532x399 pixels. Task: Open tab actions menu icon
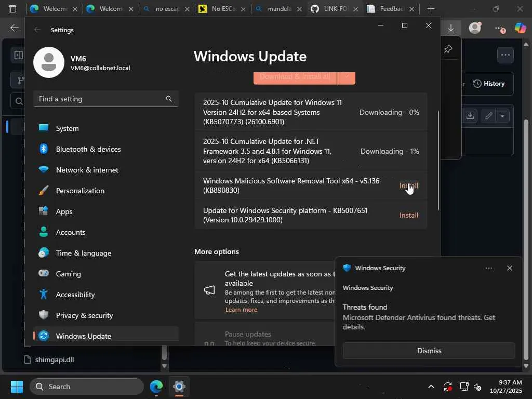pos(12,9)
